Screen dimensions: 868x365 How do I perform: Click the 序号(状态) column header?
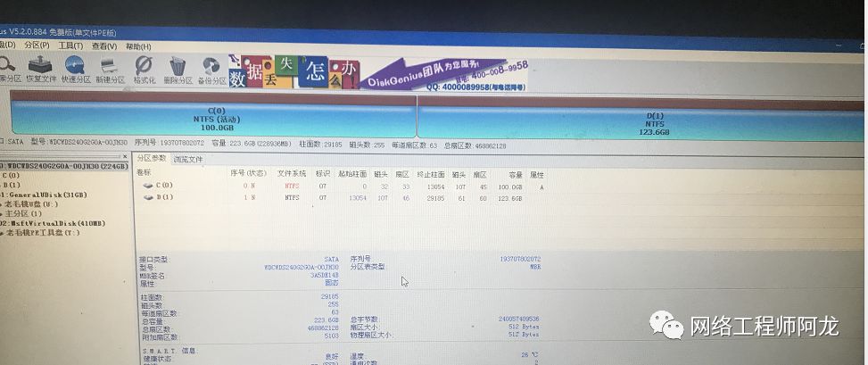[x=249, y=173]
